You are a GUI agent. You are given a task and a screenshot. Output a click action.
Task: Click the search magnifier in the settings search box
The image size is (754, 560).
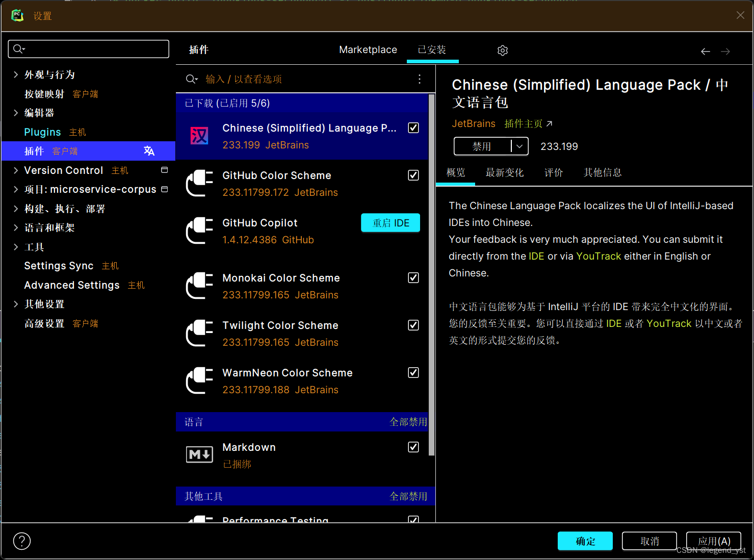[x=19, y=49]
